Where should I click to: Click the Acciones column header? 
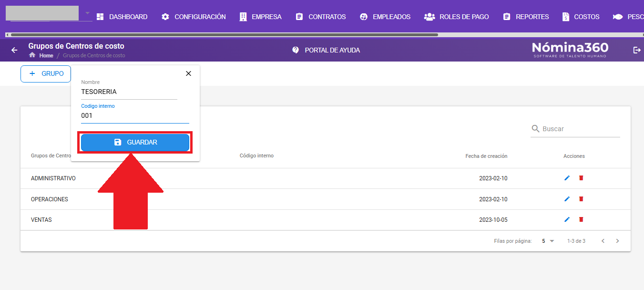click(574, 156)
